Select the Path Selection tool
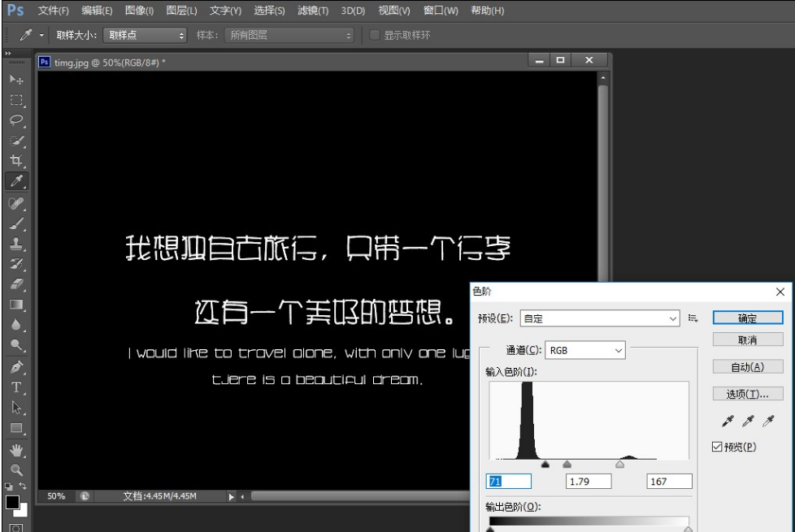795x532 pixels. pyautogui.click(x=16, y=408)
